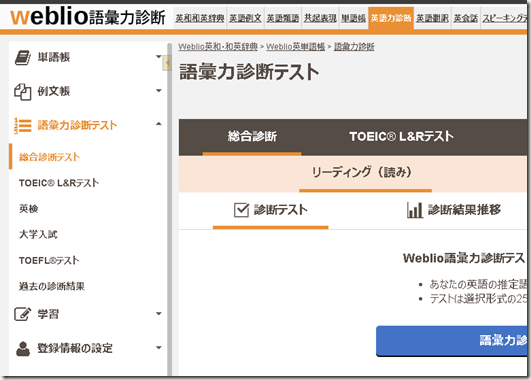Click the 登録情報の設定 user profile icon
Screen dimensions: 531x380
23,349
